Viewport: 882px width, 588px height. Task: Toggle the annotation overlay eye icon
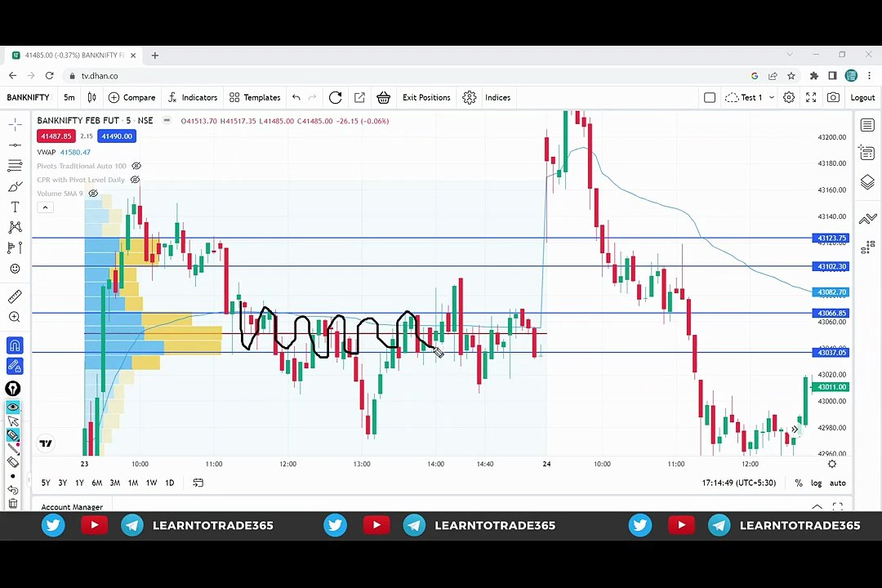(13, 406)
